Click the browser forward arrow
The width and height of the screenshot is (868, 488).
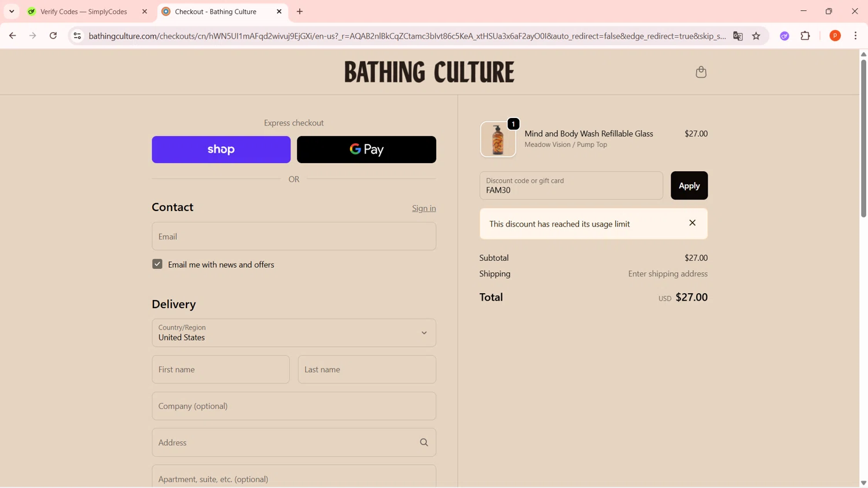click(x=33, y=36)
